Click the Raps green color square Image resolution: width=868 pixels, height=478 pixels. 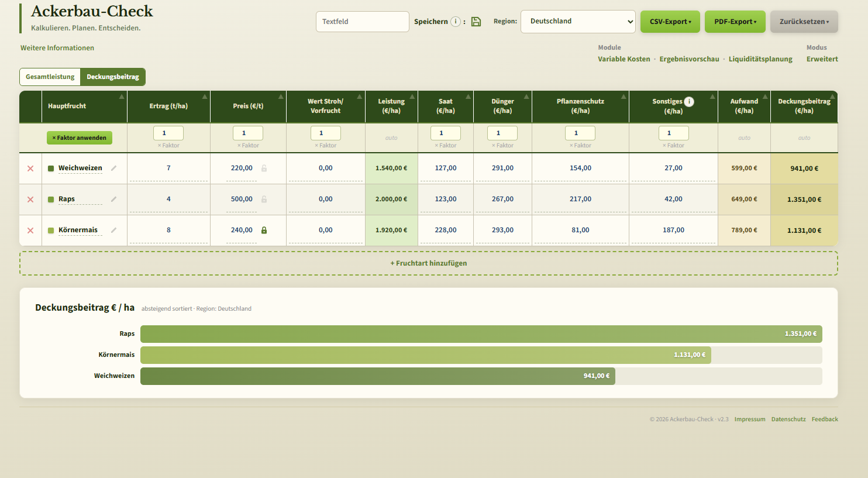(x=51, y=200)
